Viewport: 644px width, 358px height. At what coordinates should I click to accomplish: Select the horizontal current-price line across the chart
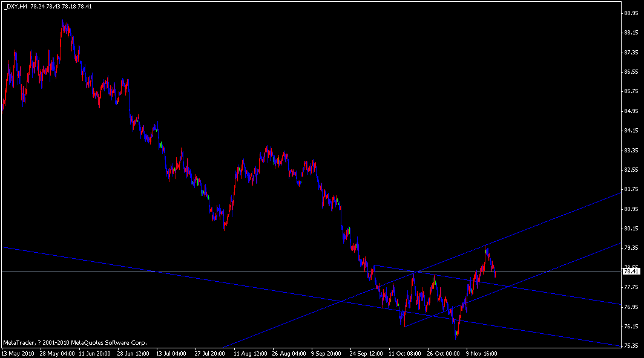coord(312,272)
